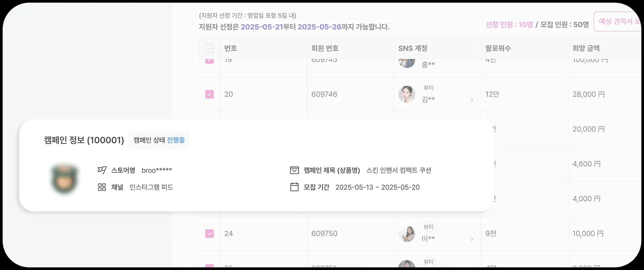Click the 회원 번호 column header
644x270 pixels.
point(325,49)
